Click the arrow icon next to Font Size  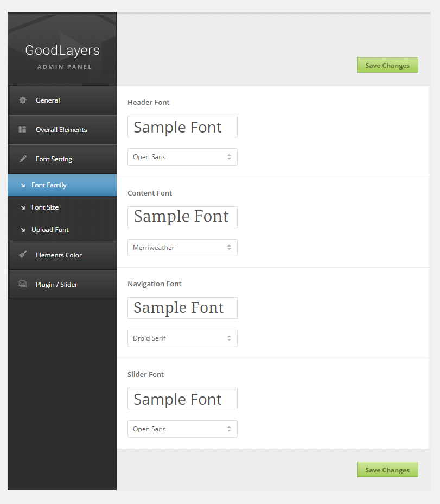click(x=23, y=207)
